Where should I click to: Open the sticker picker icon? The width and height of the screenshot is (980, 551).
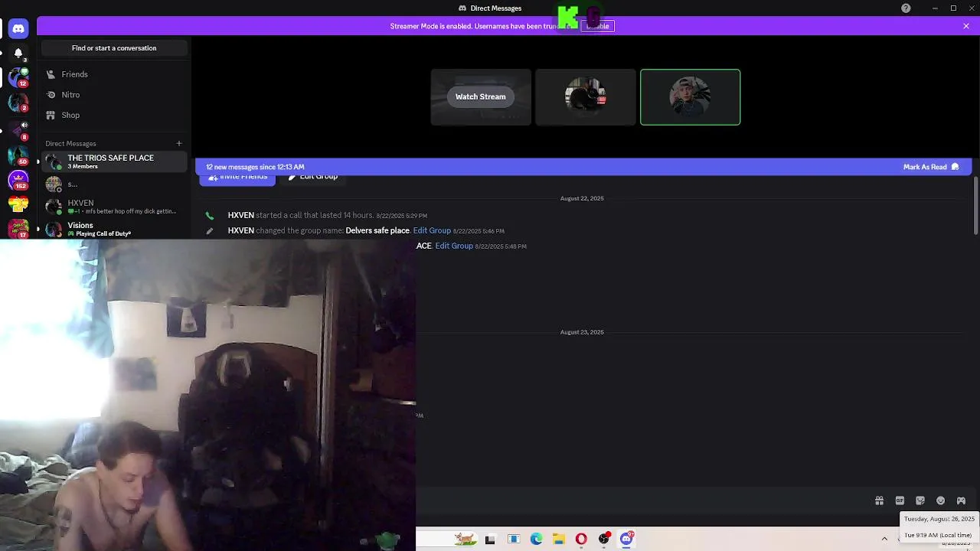[920, 500]
